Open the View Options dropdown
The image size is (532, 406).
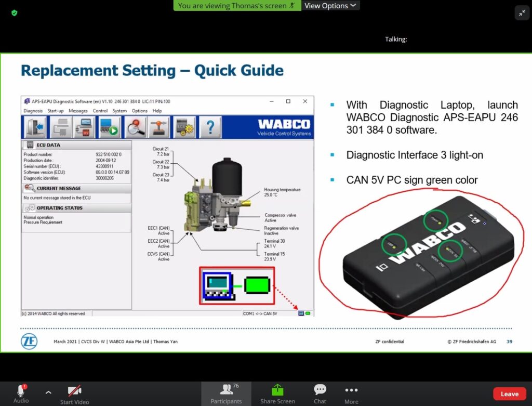[x=330, y=5]
